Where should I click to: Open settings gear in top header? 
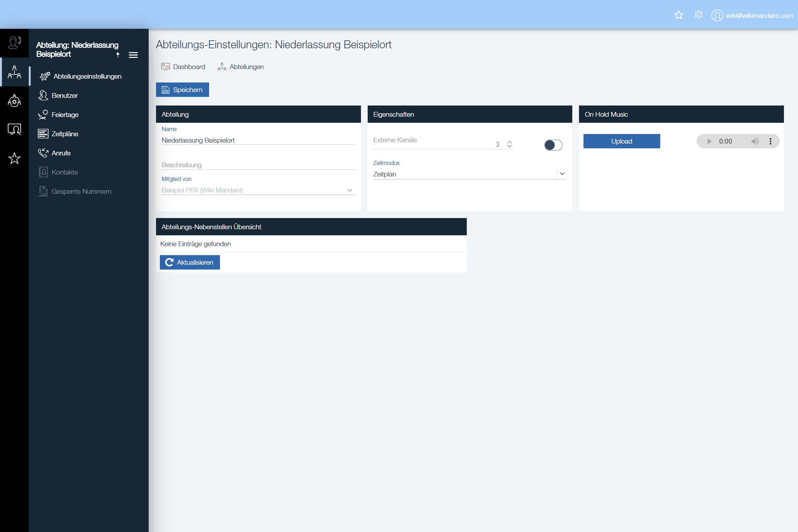pyautogui.click(x=698, y=15)
